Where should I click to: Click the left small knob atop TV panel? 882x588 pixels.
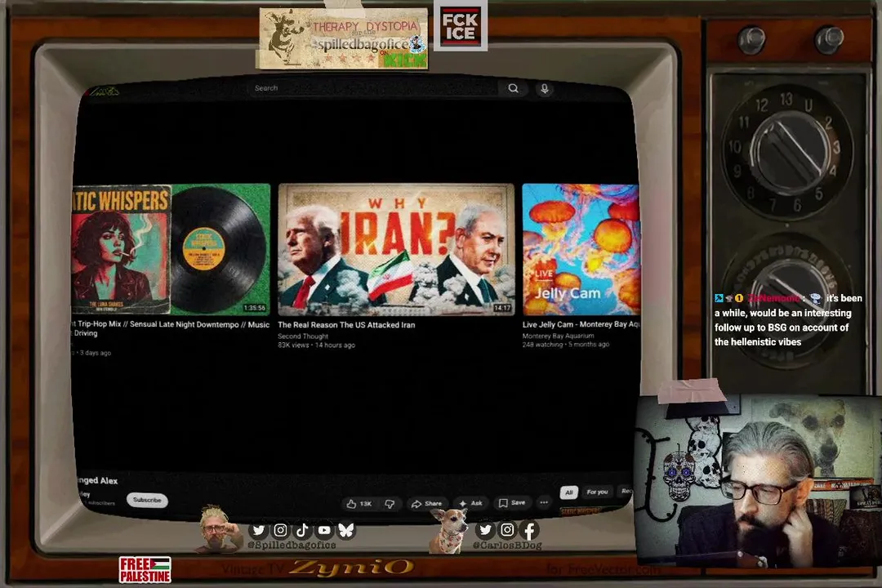click(x=751, y=39)
